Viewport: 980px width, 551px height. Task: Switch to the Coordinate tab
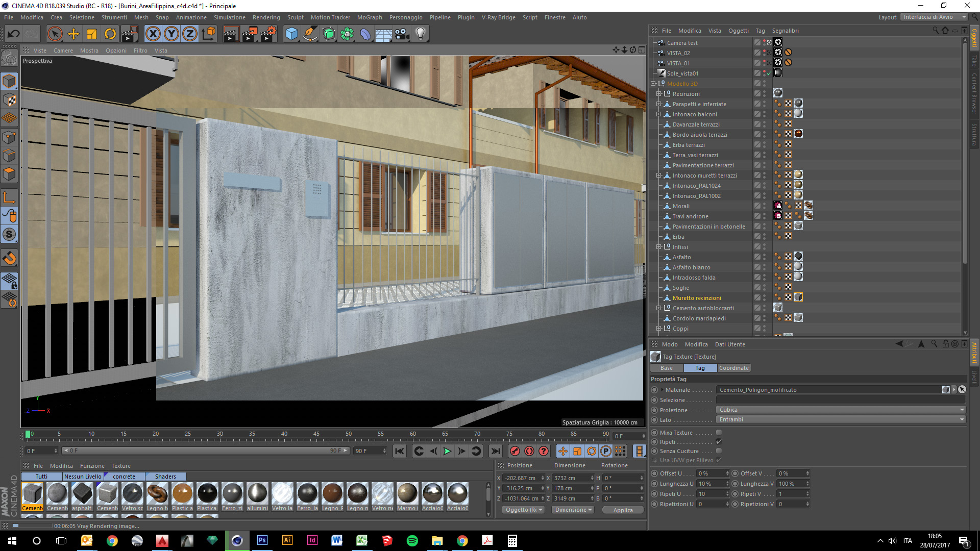[733, 368]
